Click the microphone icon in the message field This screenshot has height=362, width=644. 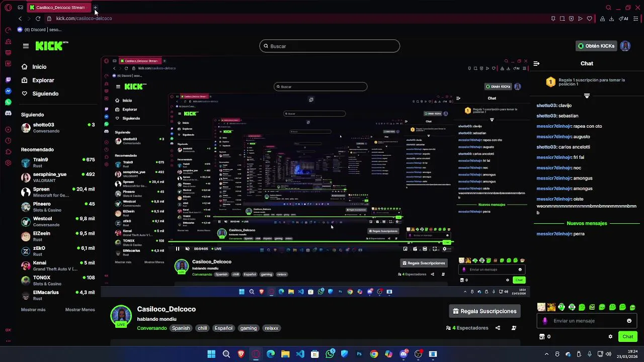545,321
